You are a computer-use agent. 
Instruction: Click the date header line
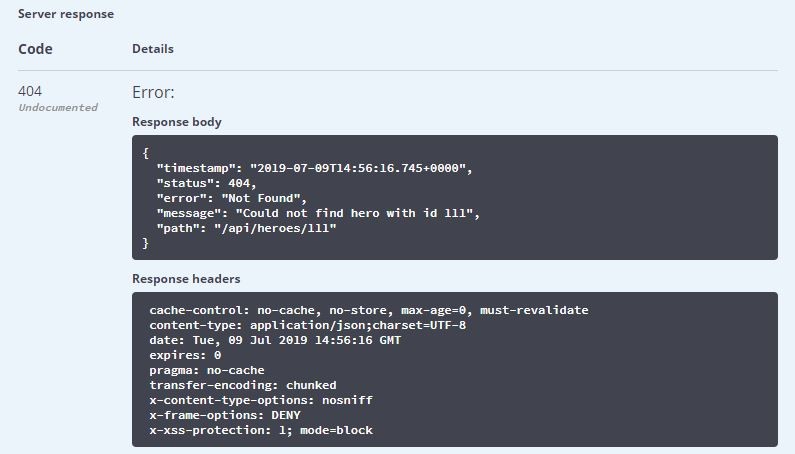(275, 340)
